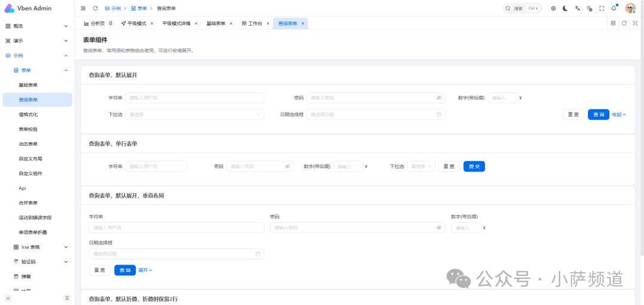Expand the vertical form via 展开 link
Screen dimensions: 644x305
click(x=145, y=270)
